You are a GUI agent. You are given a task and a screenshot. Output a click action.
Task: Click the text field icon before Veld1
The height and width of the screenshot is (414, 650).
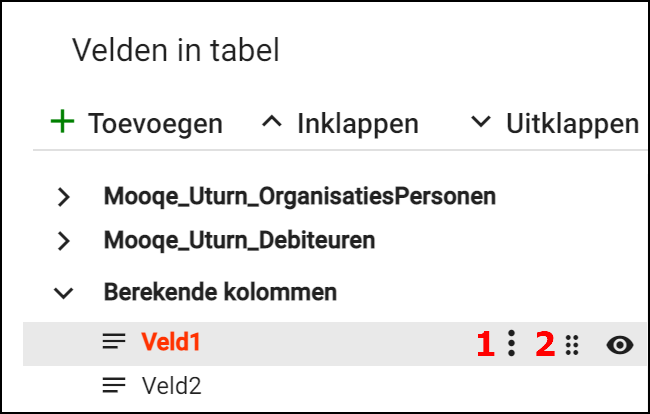click(x=114, y=342)
